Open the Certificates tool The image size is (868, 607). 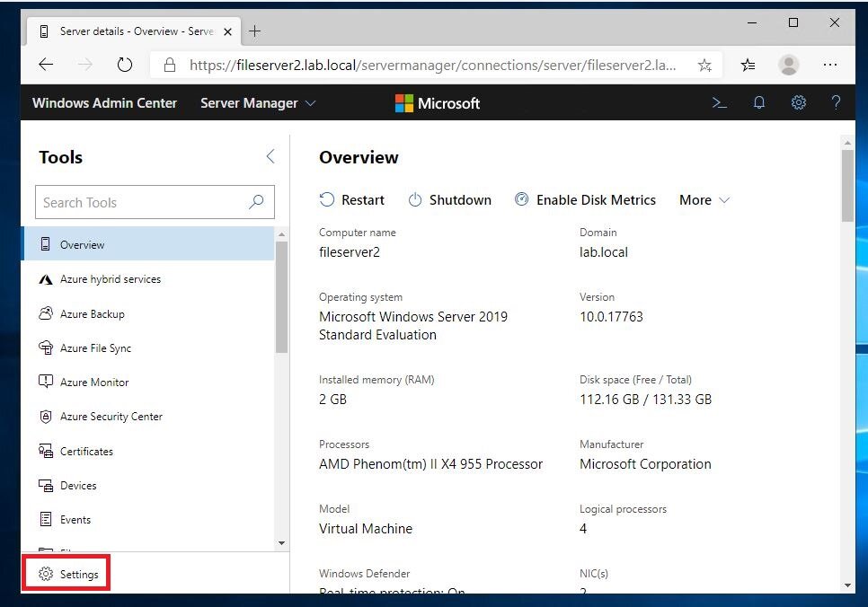click(x=147, y=451)
